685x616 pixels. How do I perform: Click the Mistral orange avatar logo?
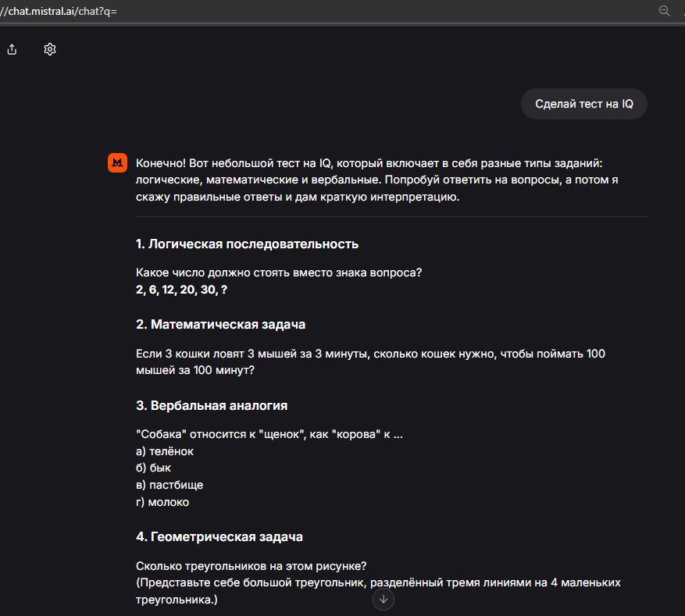coord(117,162)
